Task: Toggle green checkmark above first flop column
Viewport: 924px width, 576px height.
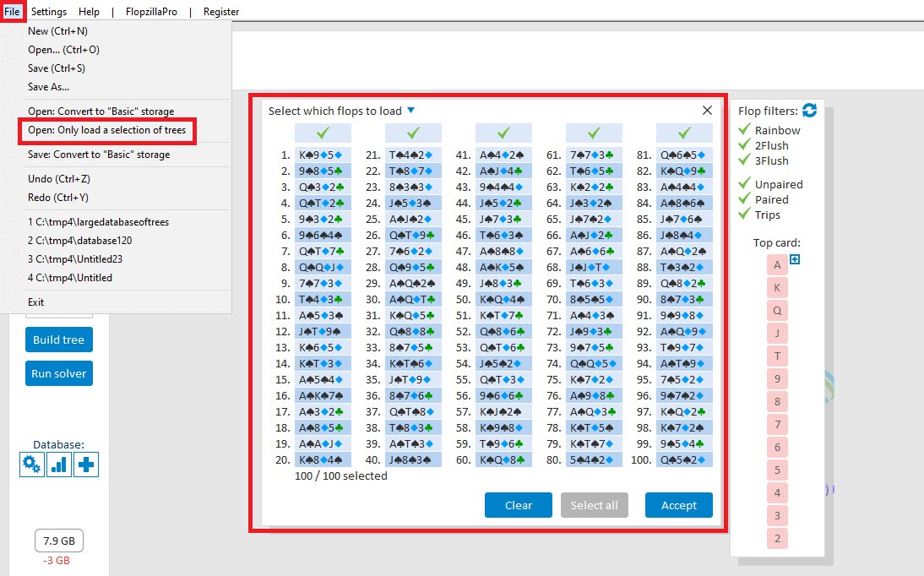Action: 323,133
